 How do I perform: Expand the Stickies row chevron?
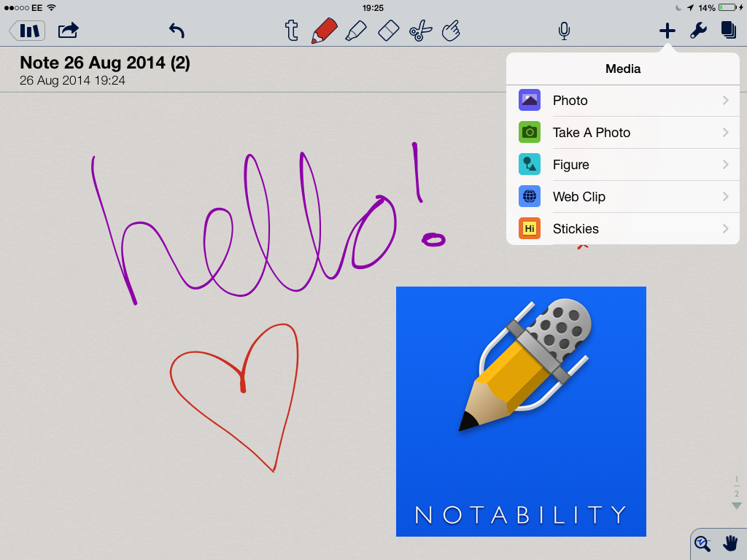[726, 228]
